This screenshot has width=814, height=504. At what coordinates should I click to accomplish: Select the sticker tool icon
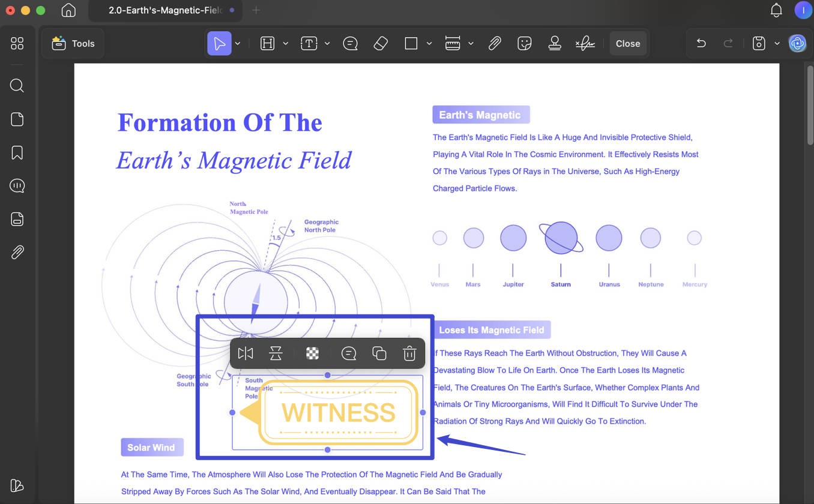point(525,43)
